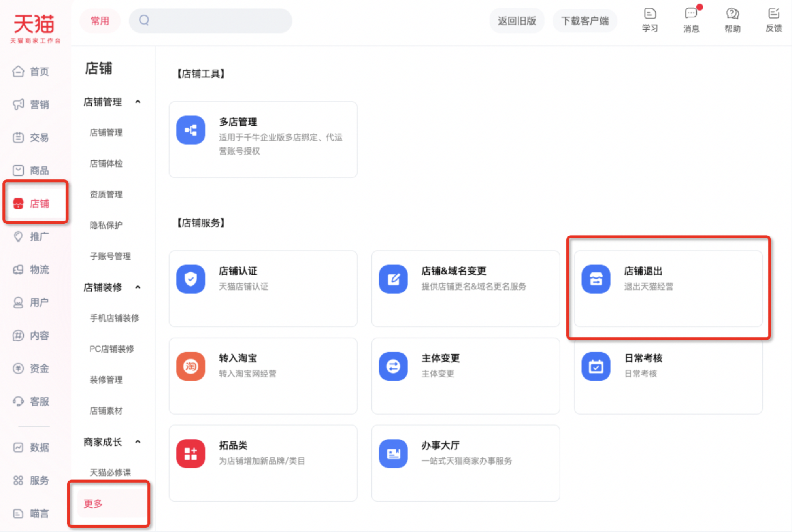Click the 反馈 feedback icon
Image resolution: width=792 pixels, height=532 pixels.
pos(773,20)
